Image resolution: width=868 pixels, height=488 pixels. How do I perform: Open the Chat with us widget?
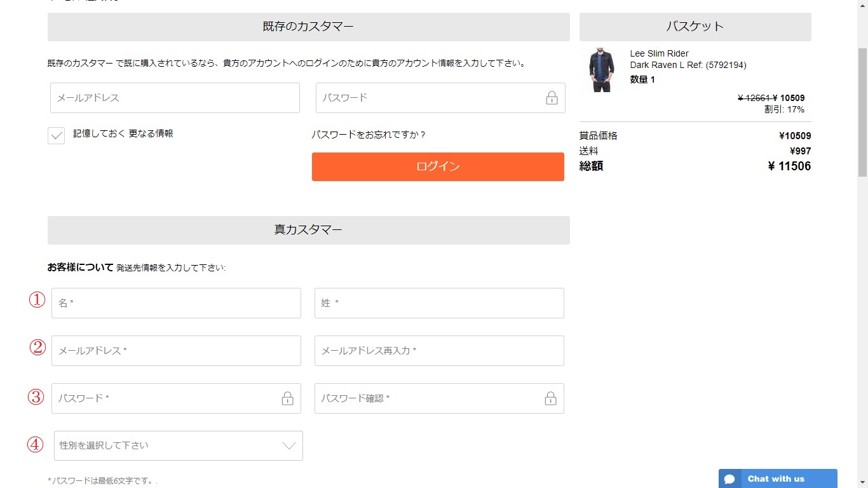(776, 479)
